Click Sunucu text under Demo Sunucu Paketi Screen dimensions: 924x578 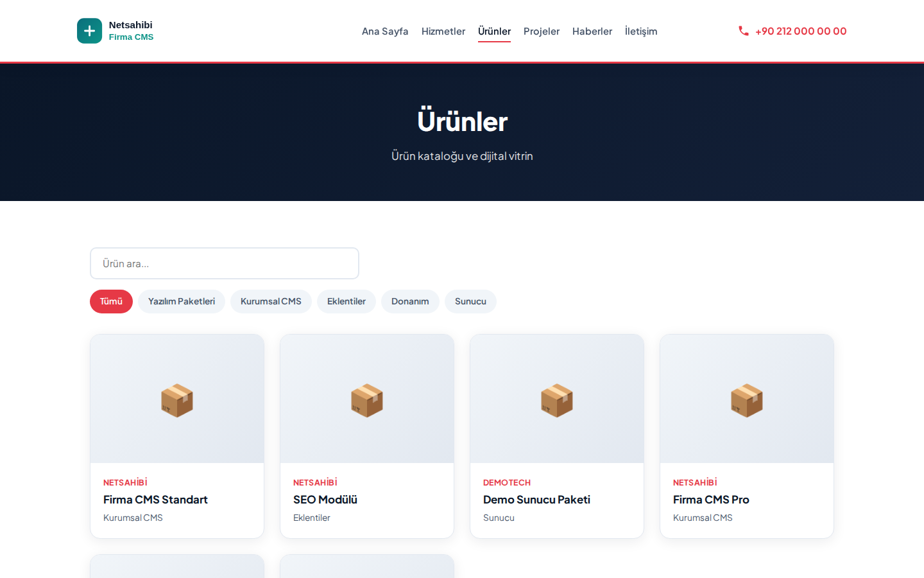click(499, 518)
